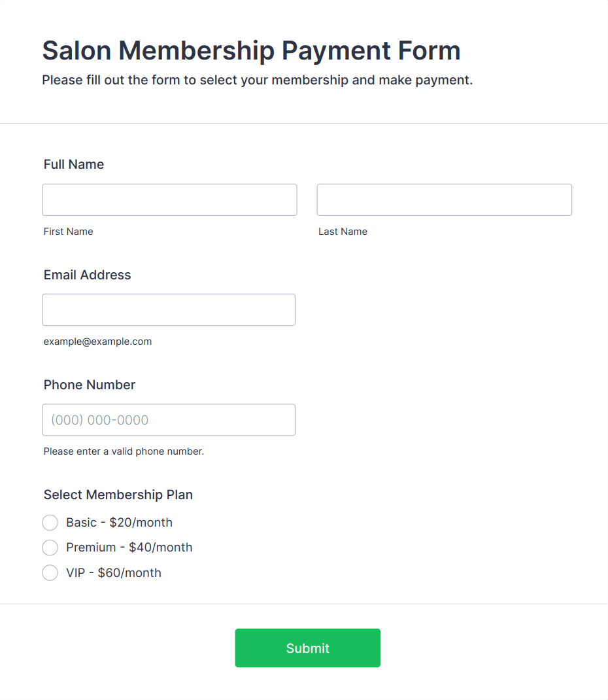Click the 'Email Address' field label
Viewport: 608px width, 700px height.
(87, 275)
